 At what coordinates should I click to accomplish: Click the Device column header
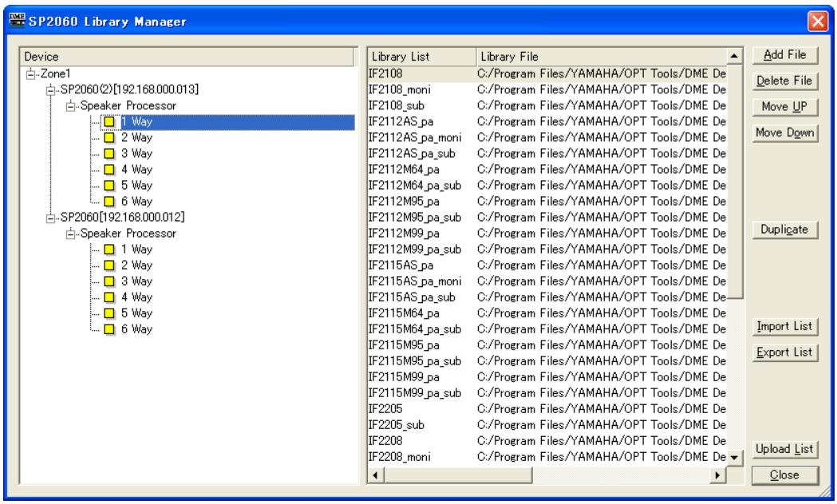tap(187, 57)
